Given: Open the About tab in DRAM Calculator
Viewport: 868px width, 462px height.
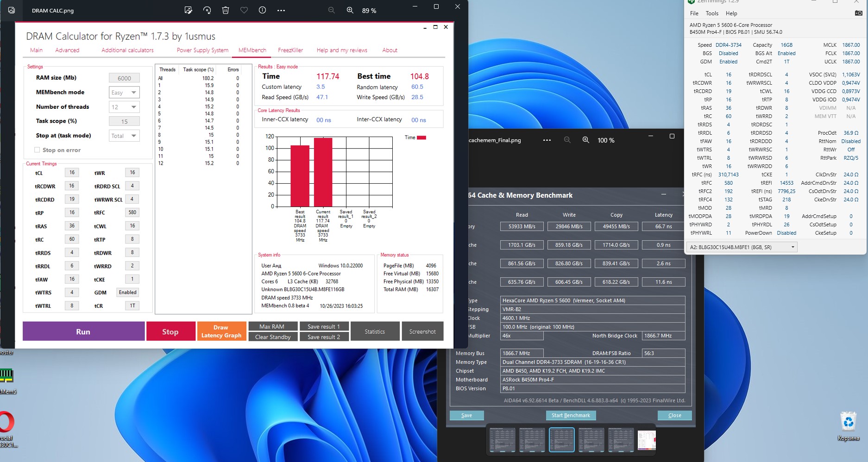Looking at the screenshot, I should [390, 50].
